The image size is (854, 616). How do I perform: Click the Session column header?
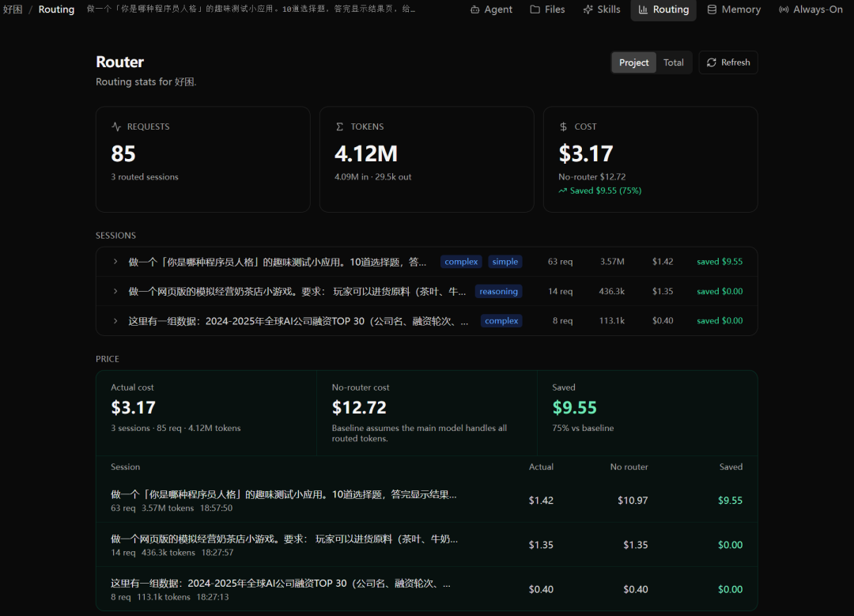[125, 467]
